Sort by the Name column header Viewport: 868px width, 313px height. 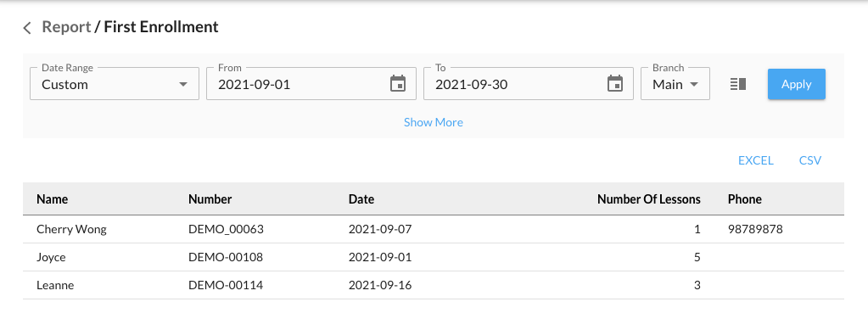(52, 199)
